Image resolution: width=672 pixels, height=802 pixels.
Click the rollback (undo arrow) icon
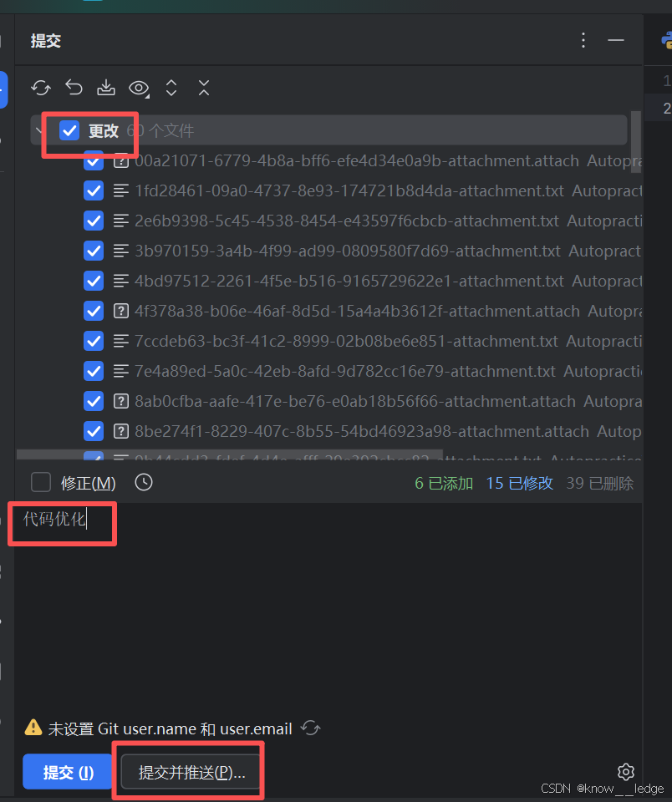[x=74, y=88]
